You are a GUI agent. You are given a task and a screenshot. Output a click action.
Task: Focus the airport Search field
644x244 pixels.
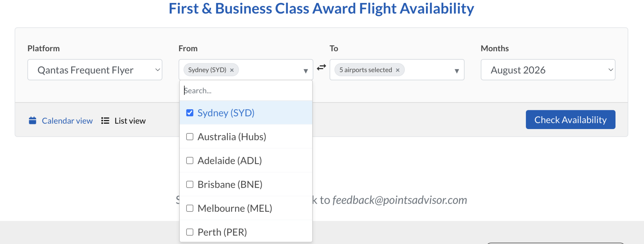point(246,90)
